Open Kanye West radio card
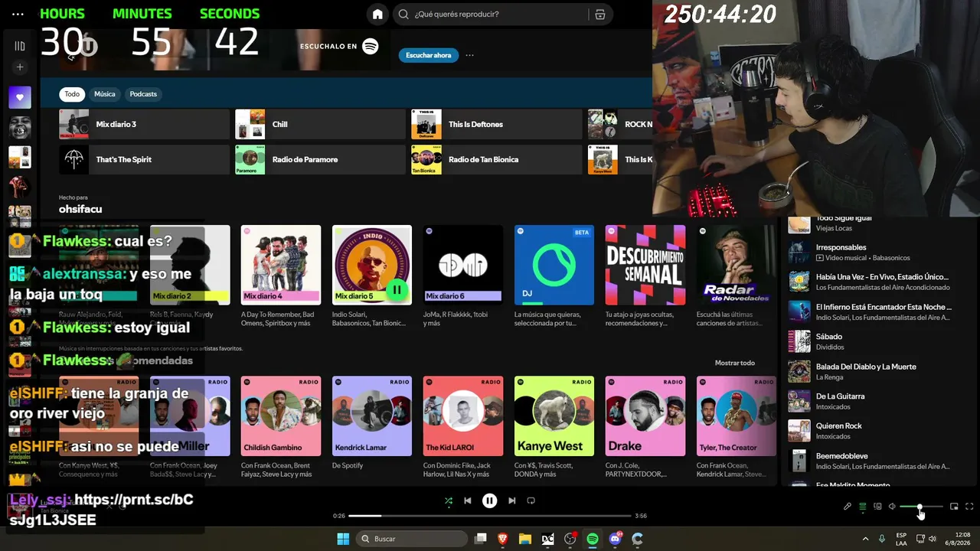This screenshot has width=980, height=551. [554, 427]
